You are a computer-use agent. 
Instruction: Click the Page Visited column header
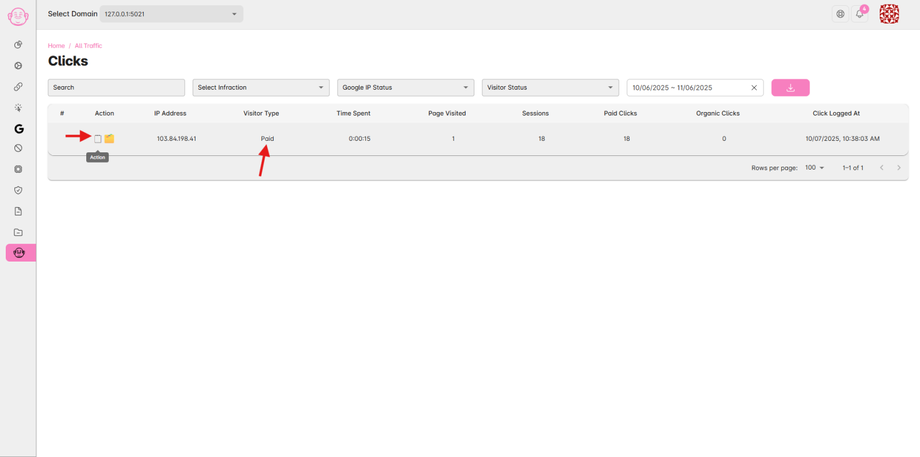click(x=447, y=113)
